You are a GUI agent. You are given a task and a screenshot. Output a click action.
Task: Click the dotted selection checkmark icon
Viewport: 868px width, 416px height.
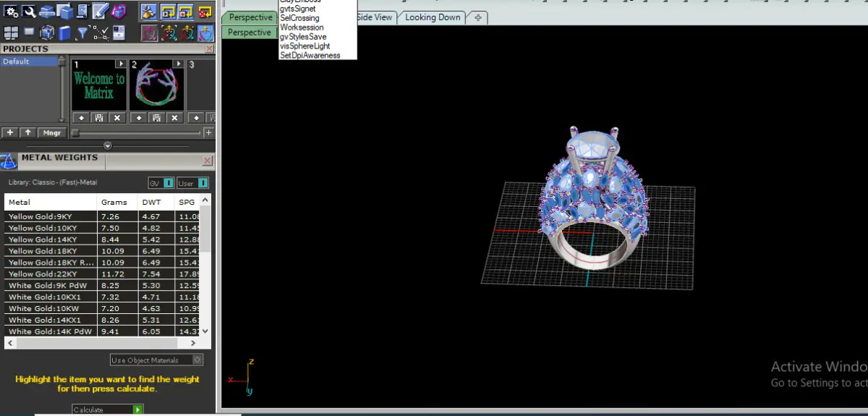pyautogui.click(x=101, y=33)
